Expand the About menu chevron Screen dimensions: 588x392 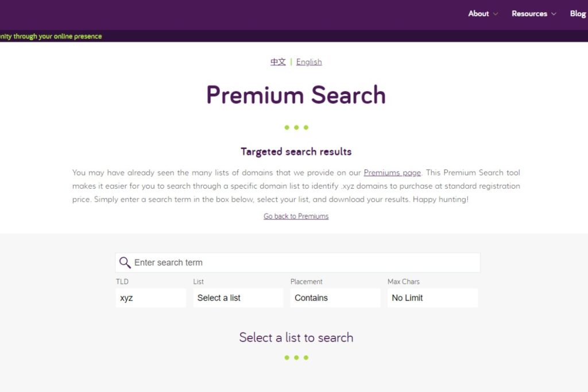click(x=496, y=14)
